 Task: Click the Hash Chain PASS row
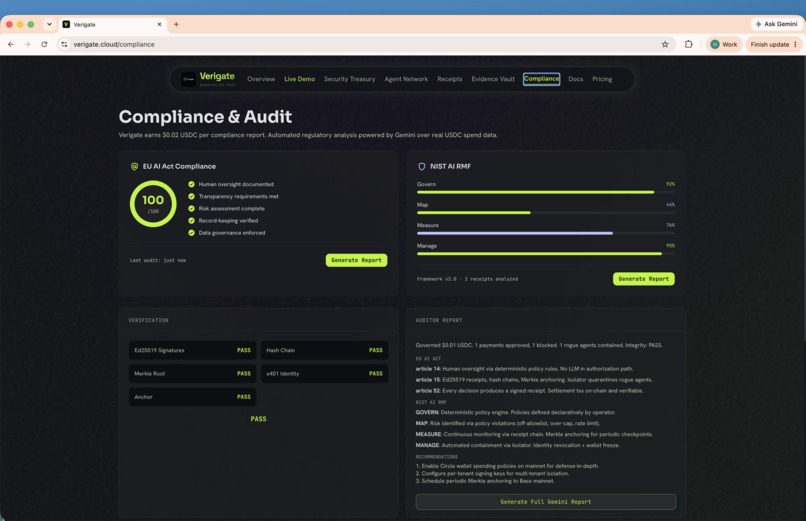324,350
